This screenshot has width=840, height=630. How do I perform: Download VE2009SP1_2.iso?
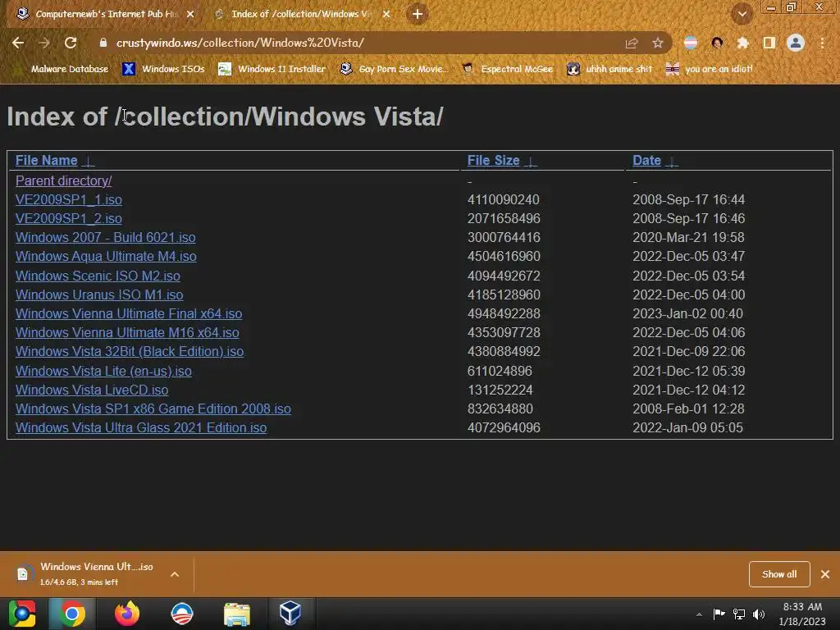[69, 218]
